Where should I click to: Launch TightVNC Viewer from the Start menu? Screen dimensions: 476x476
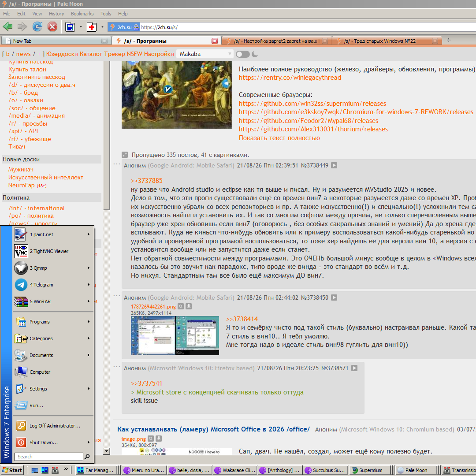tap(53, 251)
